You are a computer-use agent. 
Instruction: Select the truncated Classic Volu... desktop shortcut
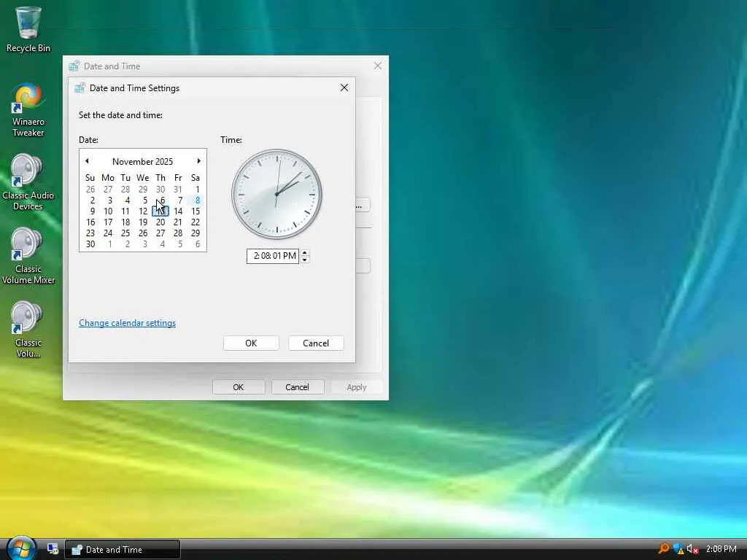coord(28,330)
